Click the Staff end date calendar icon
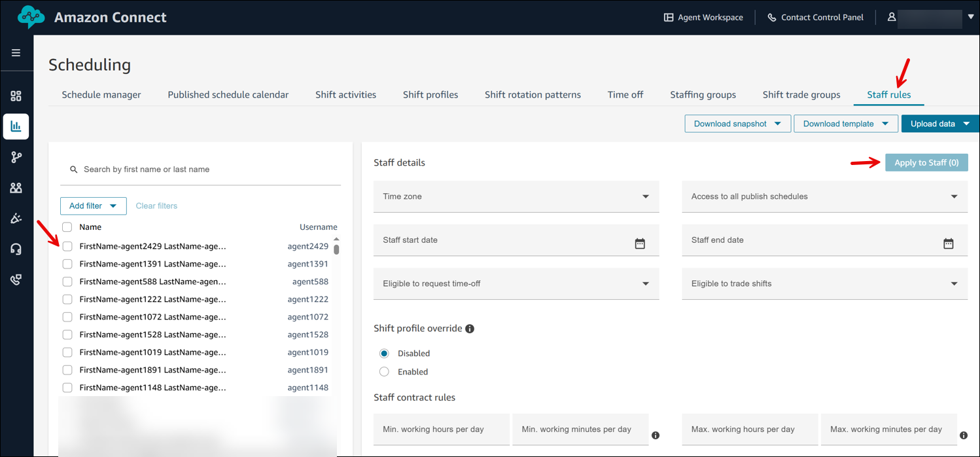980x457 pixels. [948, 244]
